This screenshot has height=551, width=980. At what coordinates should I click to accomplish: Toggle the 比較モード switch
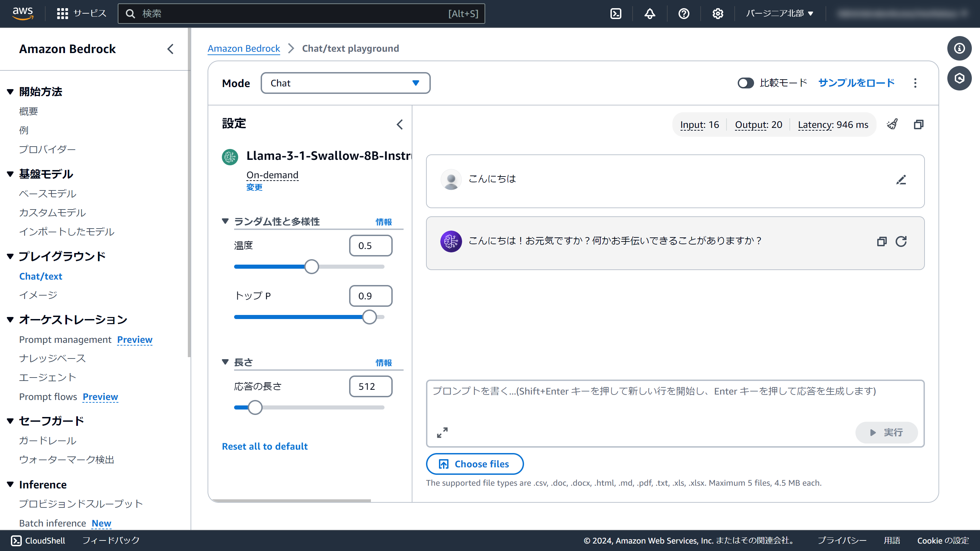click(x=745, y=83)
